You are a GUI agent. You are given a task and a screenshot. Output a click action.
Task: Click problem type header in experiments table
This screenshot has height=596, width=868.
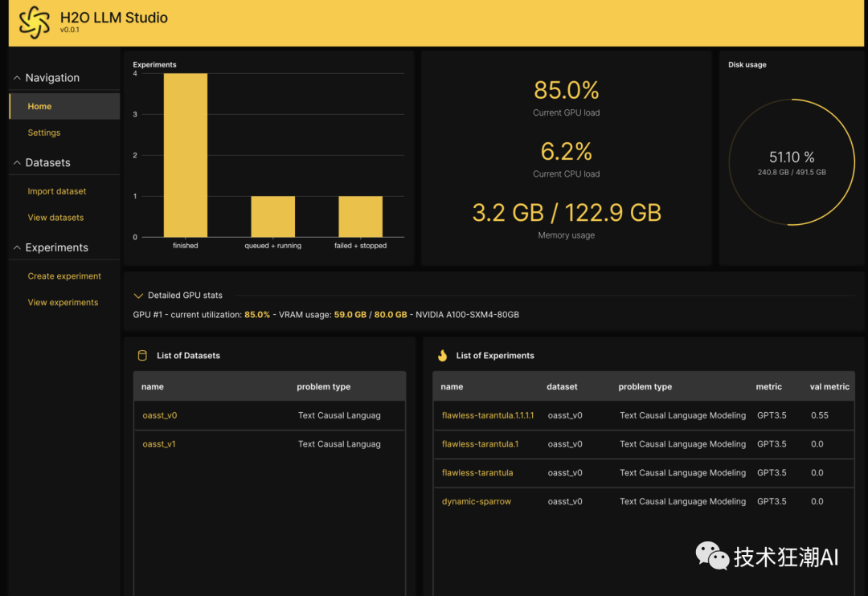click(x=645, y=386)
